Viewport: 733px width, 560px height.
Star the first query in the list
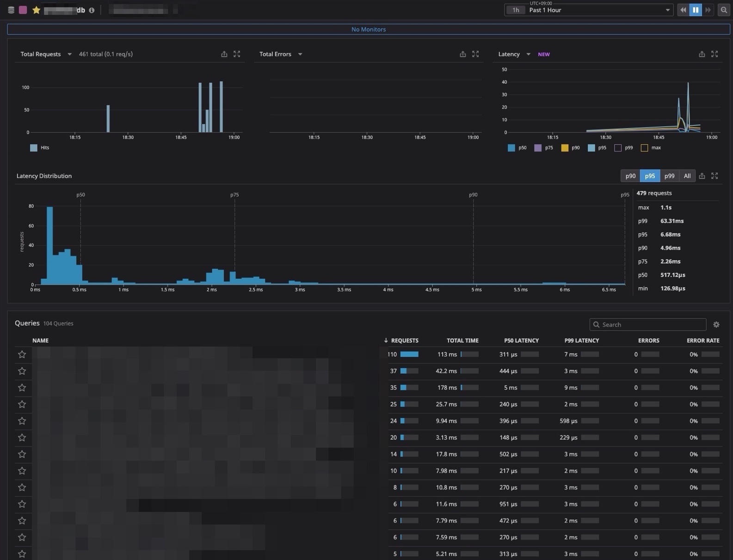click(22, 354)
